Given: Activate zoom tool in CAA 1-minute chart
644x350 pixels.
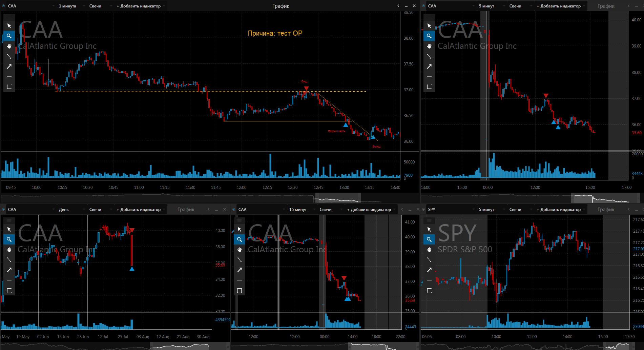Looking at the screenshot, I should (9, 36).
